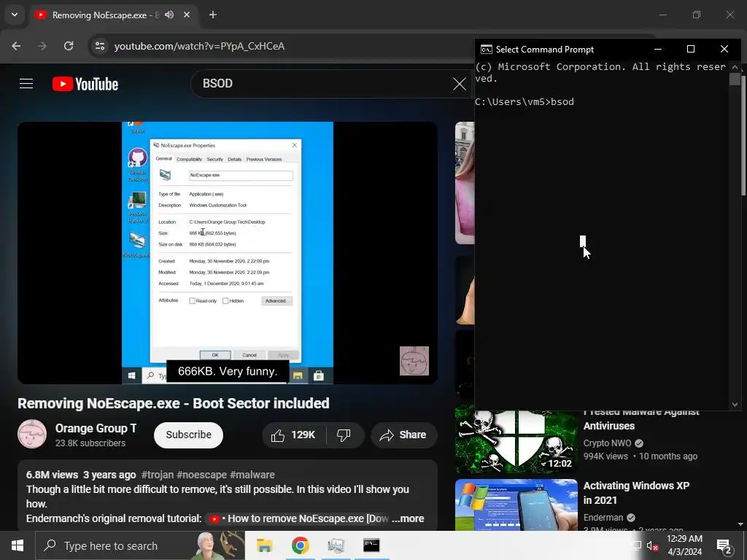
Task: Open YouTube hamburger guide menu
Action: click(x=26, y=84)
